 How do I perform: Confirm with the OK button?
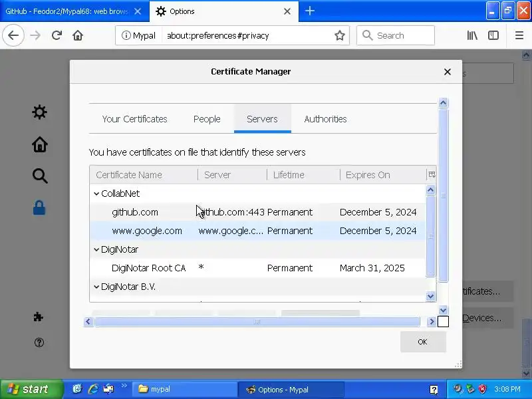pyautogui.click(x=423, y=342)
